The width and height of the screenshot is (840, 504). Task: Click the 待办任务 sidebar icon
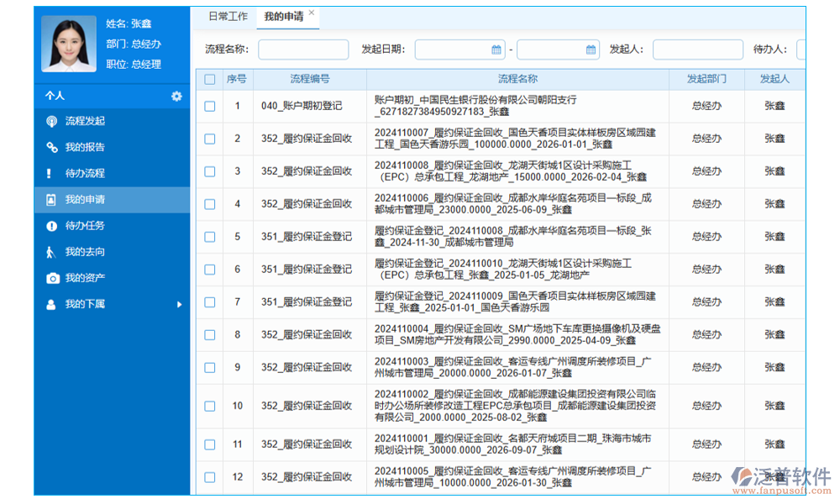52,226
